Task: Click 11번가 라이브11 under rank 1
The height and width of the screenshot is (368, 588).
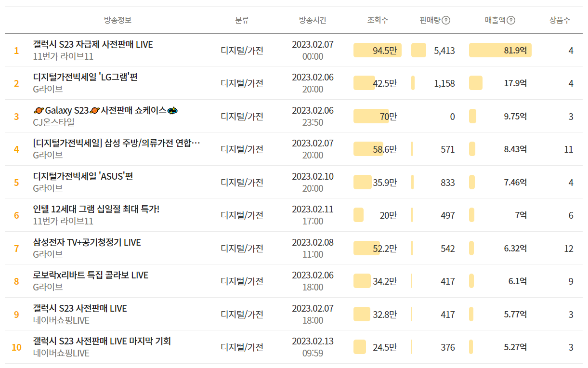Action: [x=63, y=56]
